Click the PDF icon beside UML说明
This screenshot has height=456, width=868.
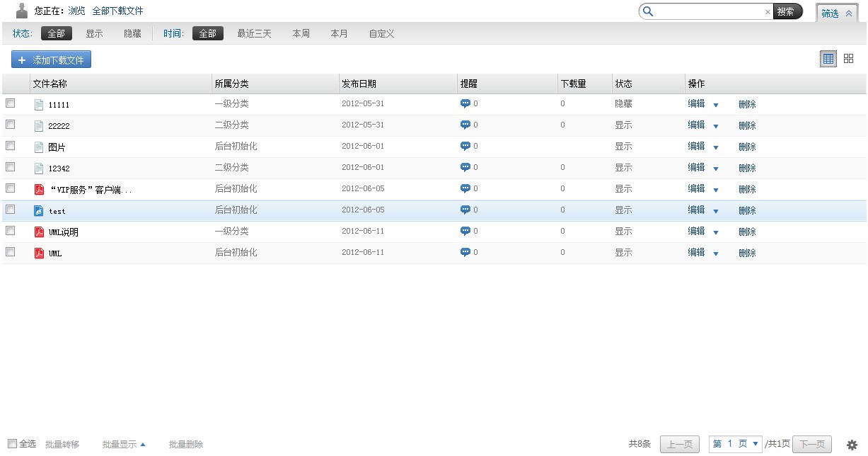40,232
